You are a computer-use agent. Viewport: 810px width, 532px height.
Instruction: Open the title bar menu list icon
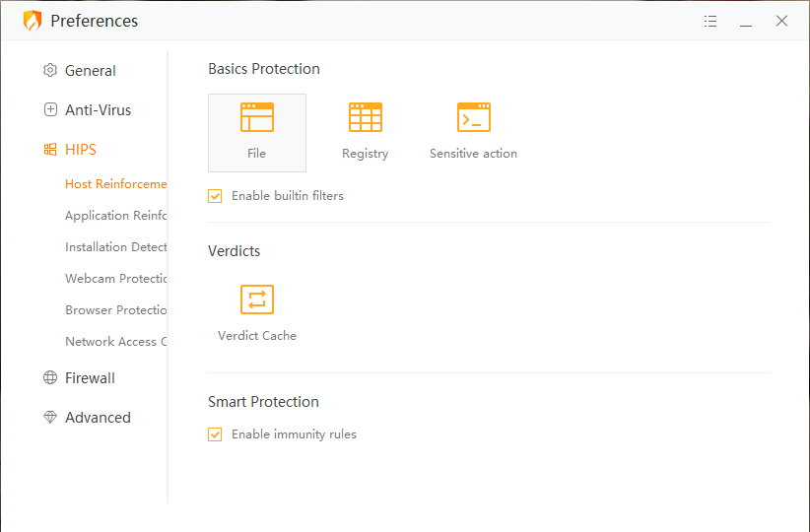pyautogui.click(x=710, y=21)
